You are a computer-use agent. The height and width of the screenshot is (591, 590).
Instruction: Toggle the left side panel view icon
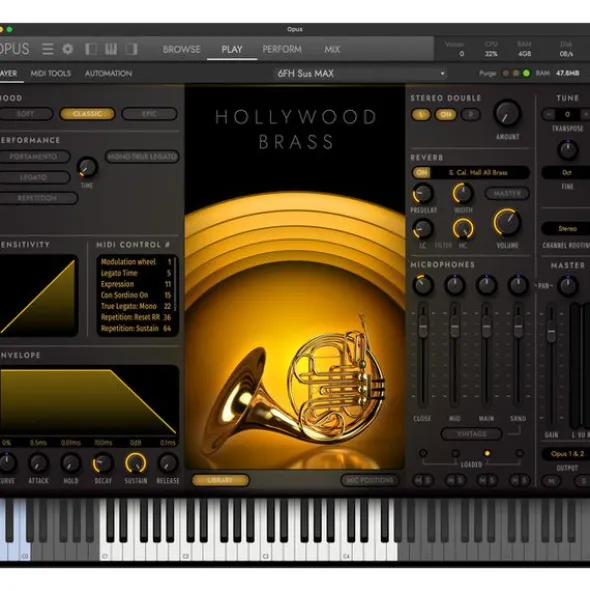pos(91,49)
